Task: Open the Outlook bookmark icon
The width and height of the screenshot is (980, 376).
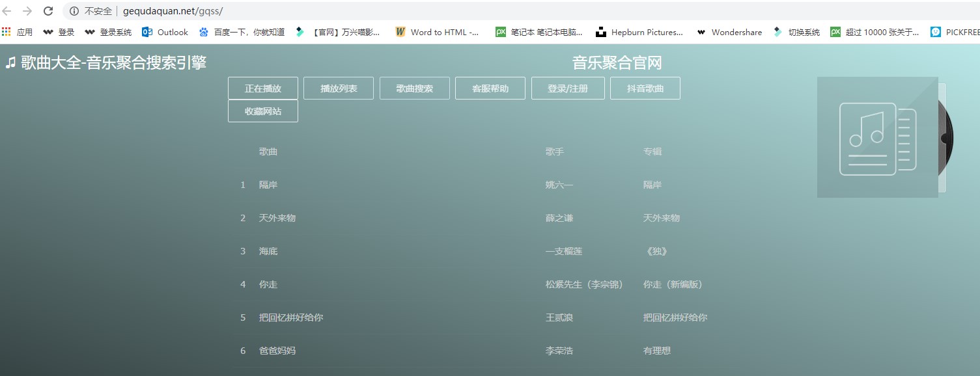Action: 148,31
